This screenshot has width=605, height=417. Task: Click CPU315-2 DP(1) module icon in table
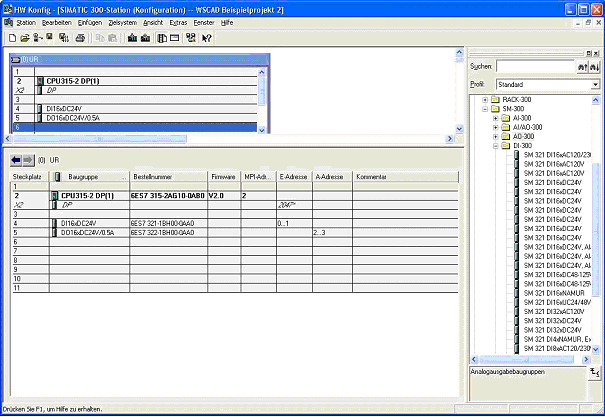click(54, 196)
